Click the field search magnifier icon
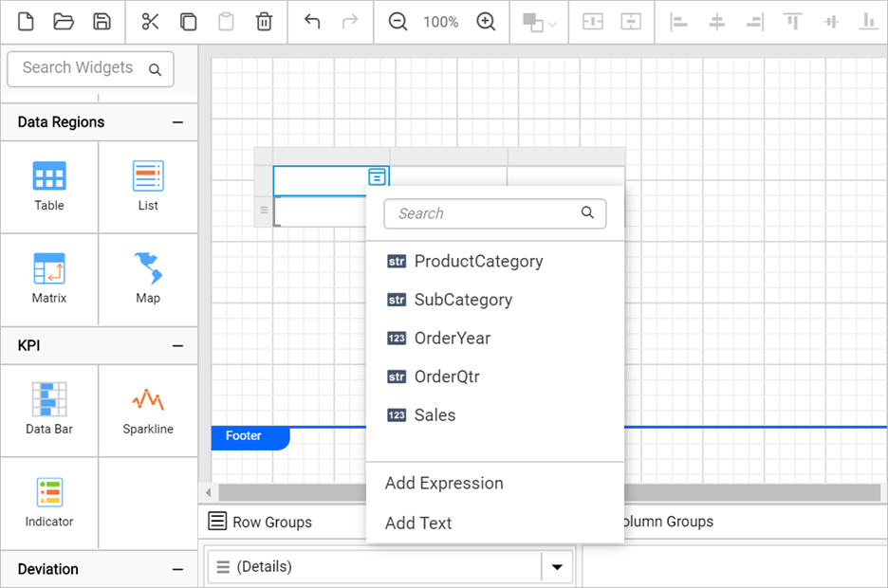The width and height of the screenshot is (888, 588). (x=588, y=212)
